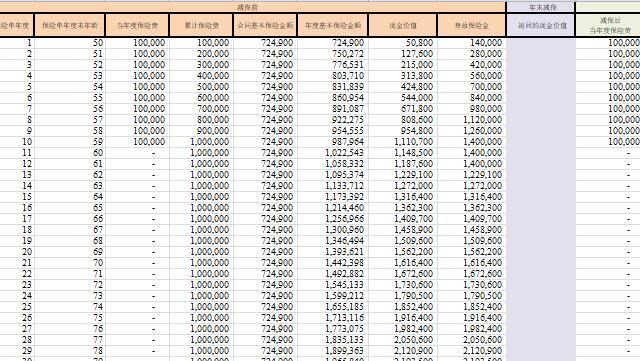The height and width of the screenshot is (361, 640).
Task: Select the 年末减保 header cell
Action: tap(541, 7)
